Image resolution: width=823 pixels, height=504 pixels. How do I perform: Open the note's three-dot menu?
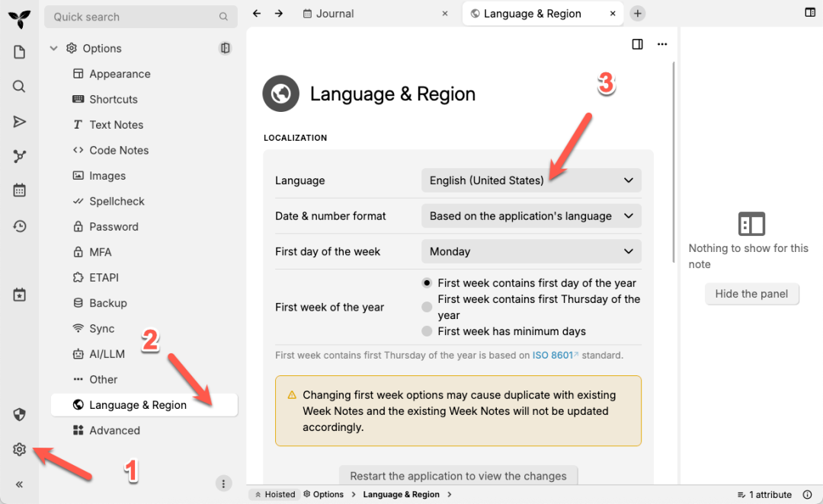tap(662, 44)
